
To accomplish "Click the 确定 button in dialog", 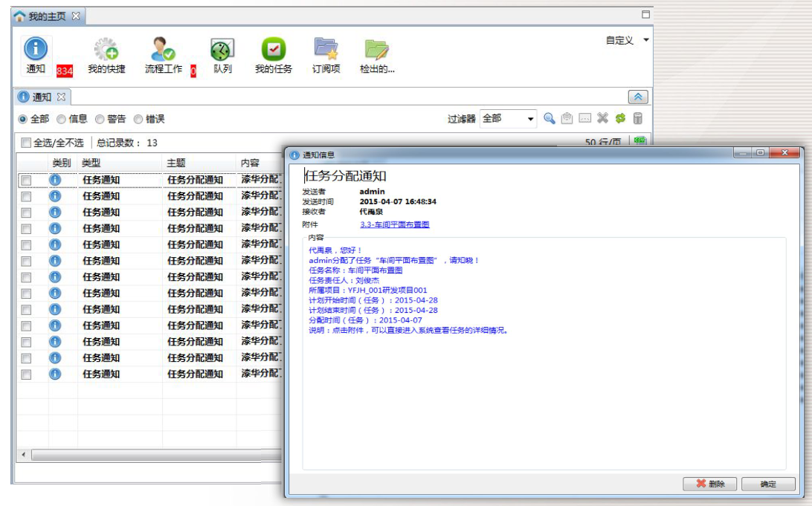I will [768, 484].
